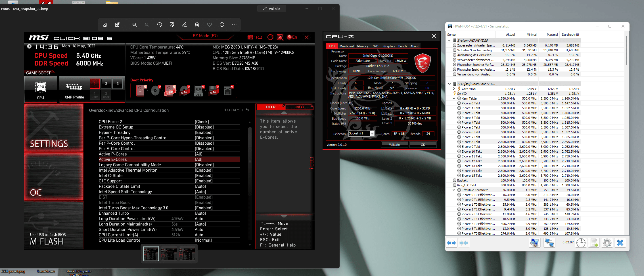This screenshot has height=276, width=644.
Task: Open M-FLASH in BIOS sidebar
Action: (54, 225)
